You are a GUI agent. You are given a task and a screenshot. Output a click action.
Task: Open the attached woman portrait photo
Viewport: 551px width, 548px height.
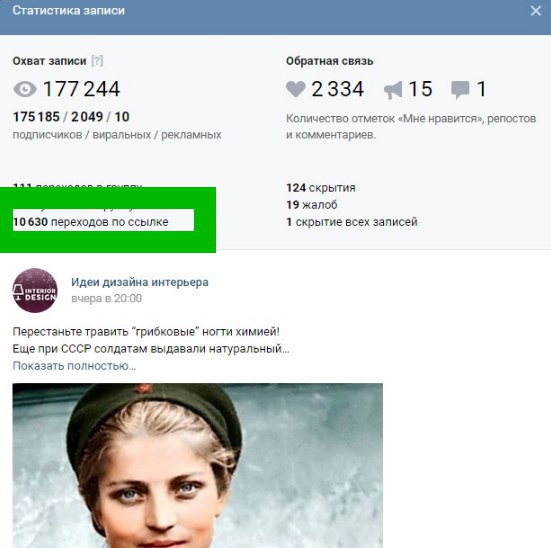[197, 465]
